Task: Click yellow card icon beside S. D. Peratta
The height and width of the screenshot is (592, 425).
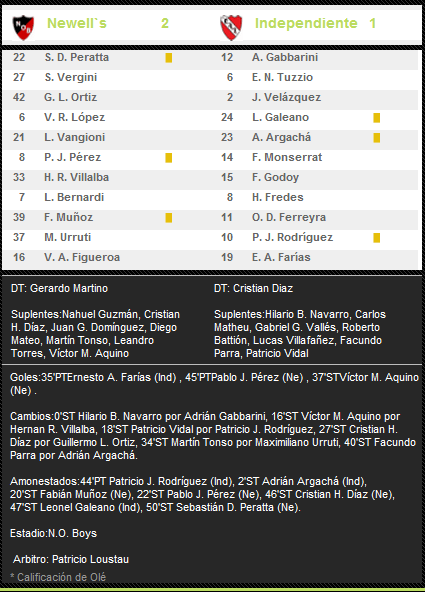Action: (x=169, y=58)
